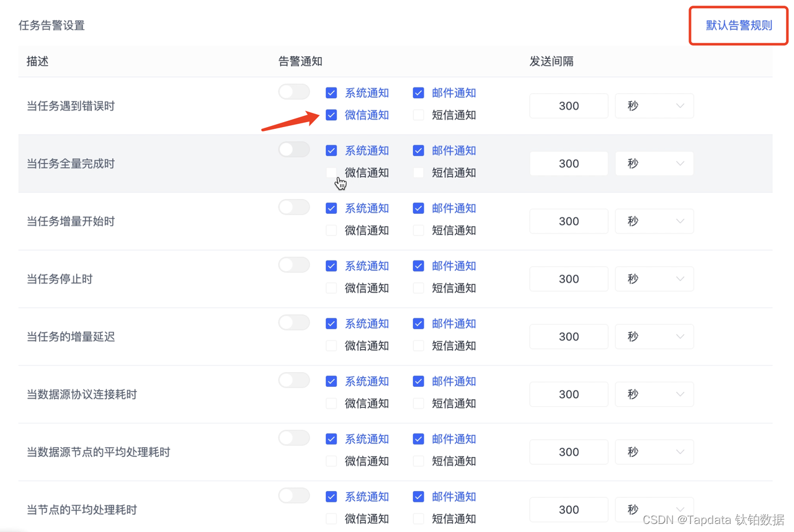This screenshot has width=794, height=532.
Task: Uncheck 邮件通知 for 当节点的平均处理耗时
Action: tap(419, 497)
